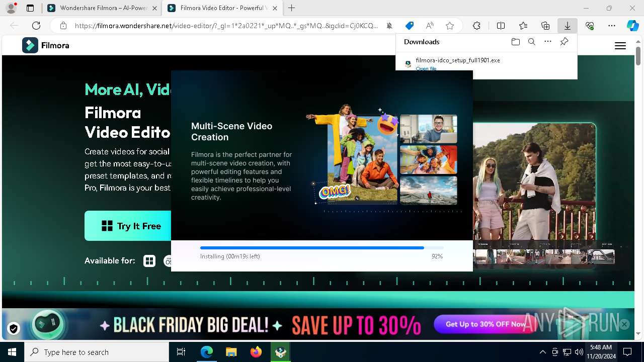Open Collections in Edge
The image size is (644, 362).
545,26
